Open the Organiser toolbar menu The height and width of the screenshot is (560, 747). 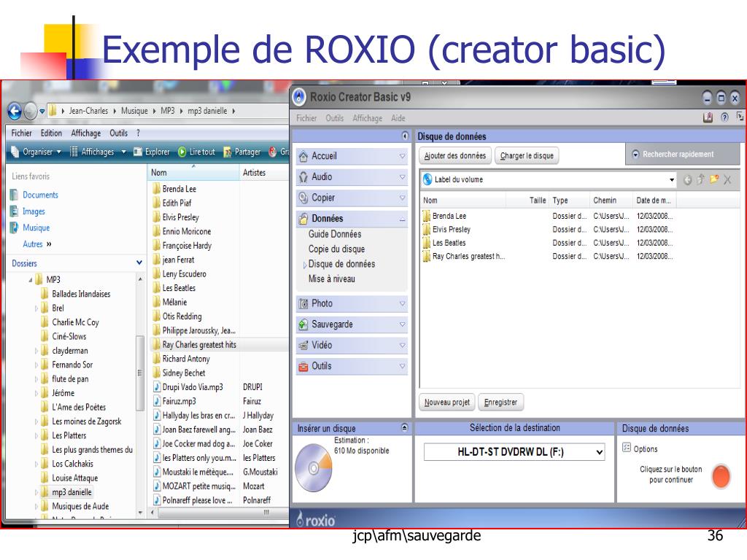click(x=36, y=152)
